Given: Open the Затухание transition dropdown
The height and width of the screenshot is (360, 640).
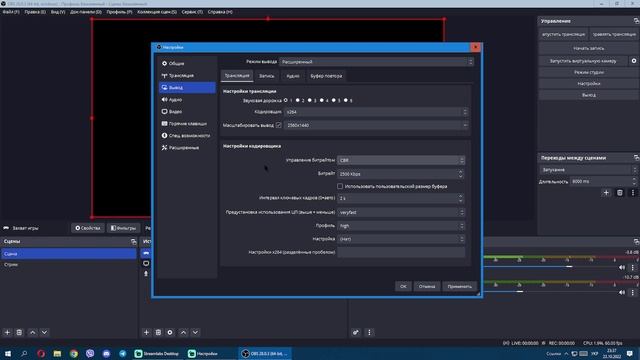Looking at the screenshot, I should pyautogui.click(x=588, y=169).
